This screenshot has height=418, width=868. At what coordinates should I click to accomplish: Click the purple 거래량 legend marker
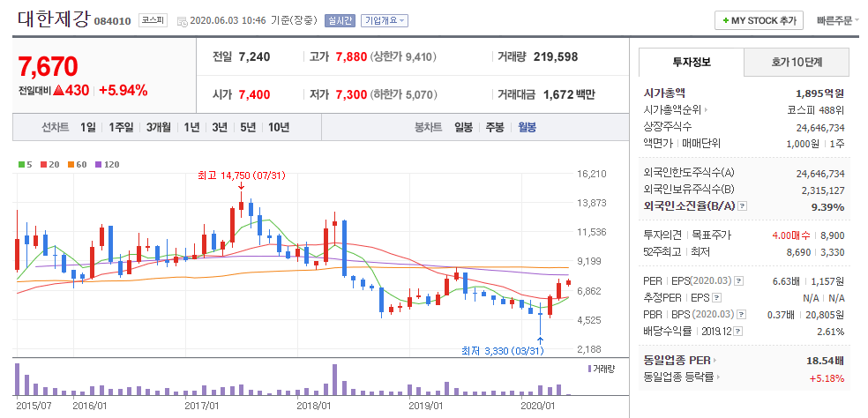(x=589, y=369)
